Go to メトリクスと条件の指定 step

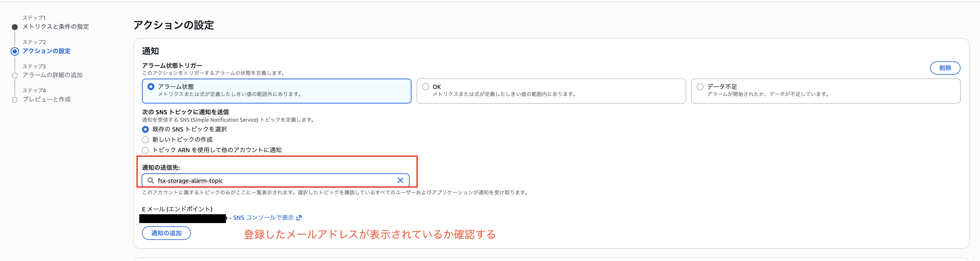pyautogui.click(x=55, y=27)
